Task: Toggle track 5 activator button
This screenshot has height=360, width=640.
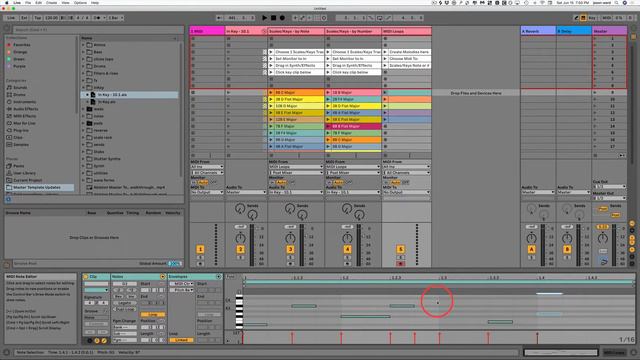Action: (400, 249)
